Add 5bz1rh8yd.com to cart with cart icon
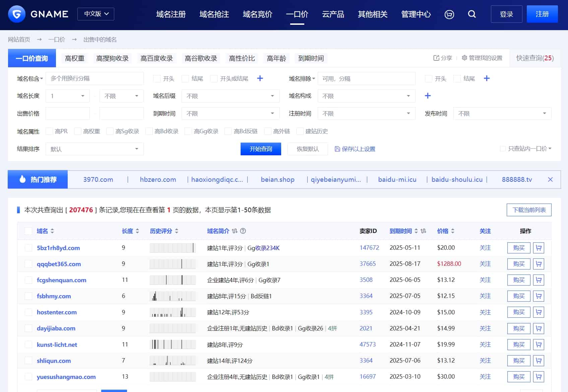 pyautogui.click(x=539, y=248)
